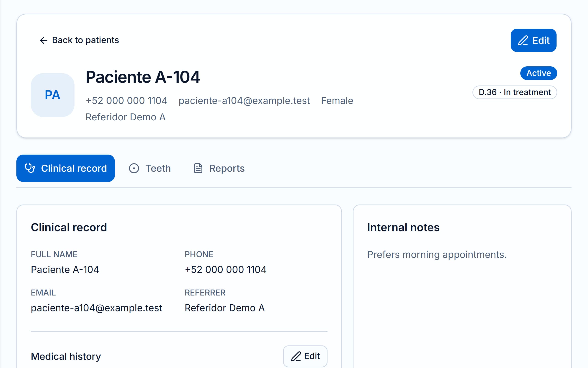The height and width of the screenshot is (368, 588).
Task: Click the note 'Prefers morning appointments.'
Action: pyautogui.click(x=437, y=255)
